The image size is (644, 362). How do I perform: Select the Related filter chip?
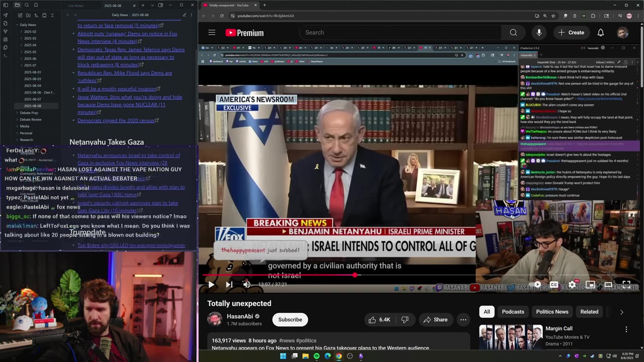pos(589,312)
